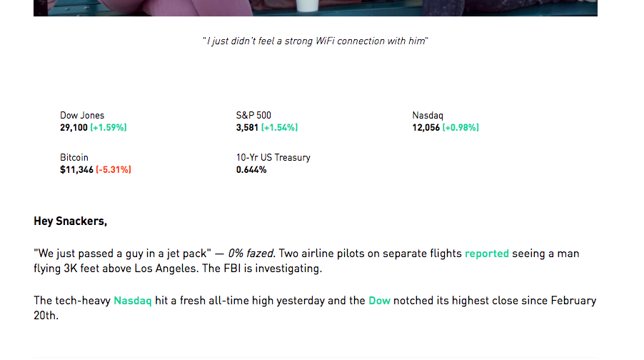Click the S&P 500 ticker label
Image resolution: width=644 pixels, height=360 pixels.
pyautogui.click(x=253, y=115)
